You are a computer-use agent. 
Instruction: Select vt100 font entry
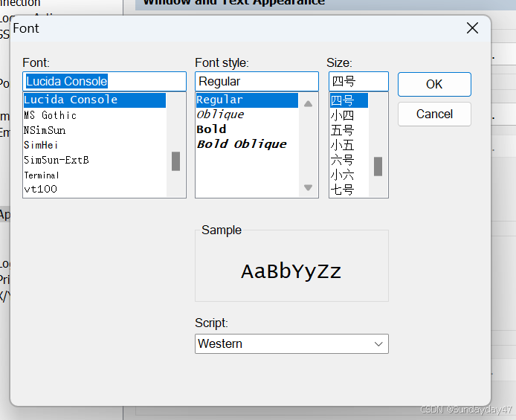(x=40, y=190)
